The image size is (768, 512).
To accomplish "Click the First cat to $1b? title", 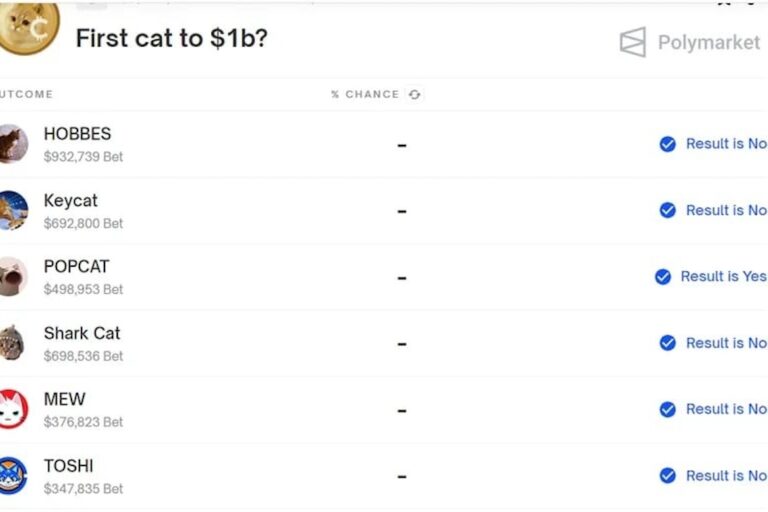I will click(x=172, y=38).
